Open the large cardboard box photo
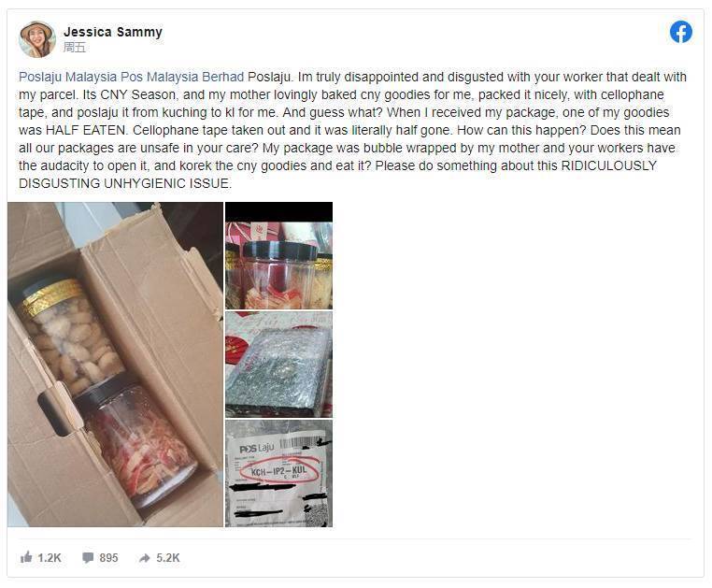 (x=115, y=365)
